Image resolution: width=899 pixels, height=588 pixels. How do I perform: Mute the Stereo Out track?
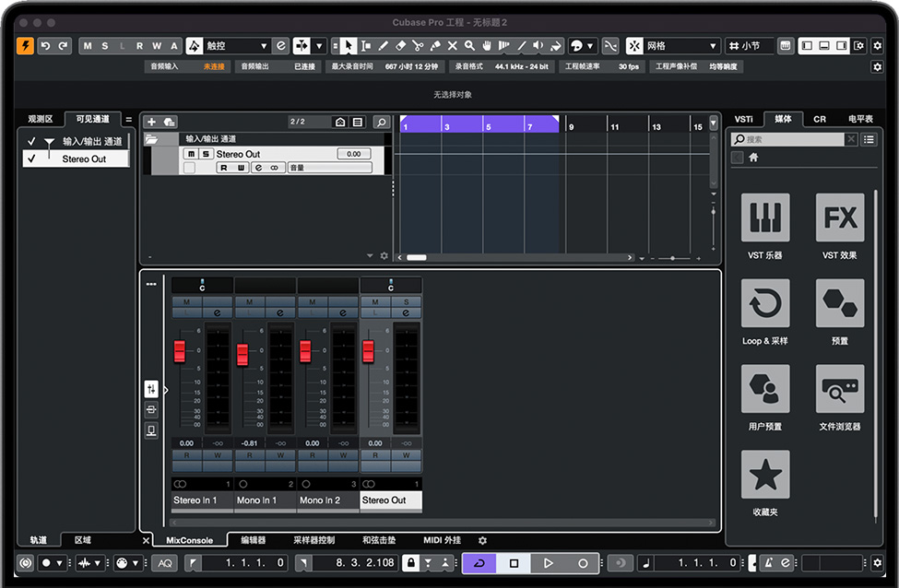click(x=191, y=154)
